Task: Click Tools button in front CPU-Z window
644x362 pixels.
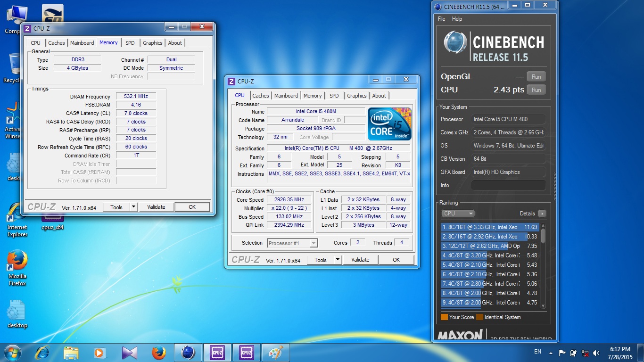Action: pyautogui.click(x=321, y=260)
